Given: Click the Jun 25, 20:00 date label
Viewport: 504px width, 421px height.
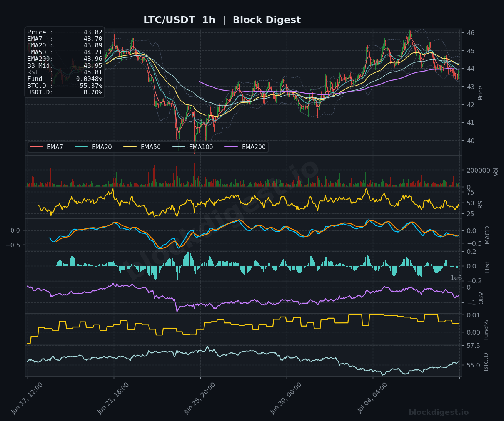Looking at the screenshot, I should pyautogui.click(x=200, y=398).
